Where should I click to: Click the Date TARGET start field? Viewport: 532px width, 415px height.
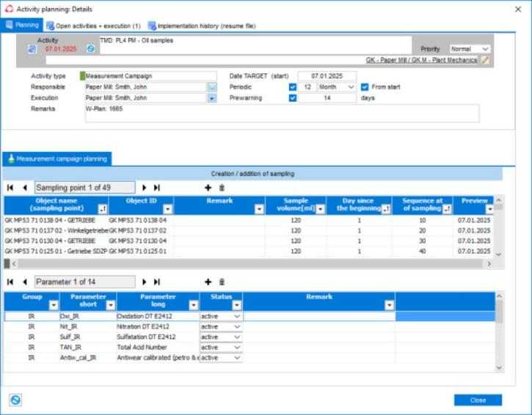pos(327,76)
